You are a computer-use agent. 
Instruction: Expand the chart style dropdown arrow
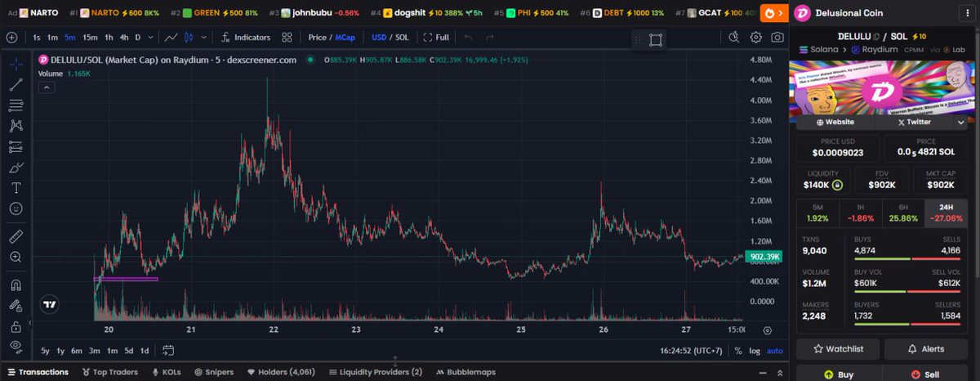coord(204,38)
